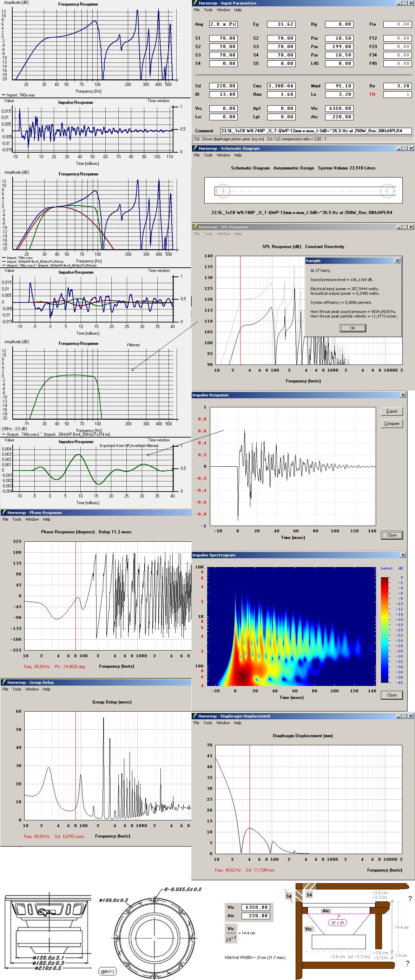Open the File menu in Group Delay window
415x980 pixels.
click(5, 689)
